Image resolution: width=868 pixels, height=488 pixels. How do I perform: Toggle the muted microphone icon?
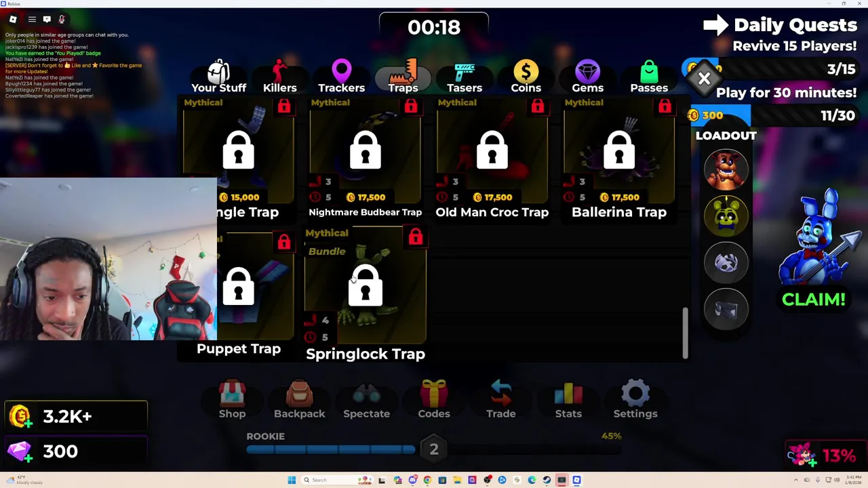pyautogui.click(x=62, y=19)
